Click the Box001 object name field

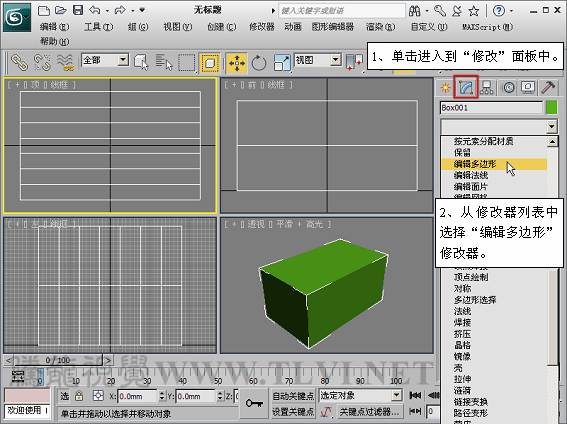click(x=491, y=108)
